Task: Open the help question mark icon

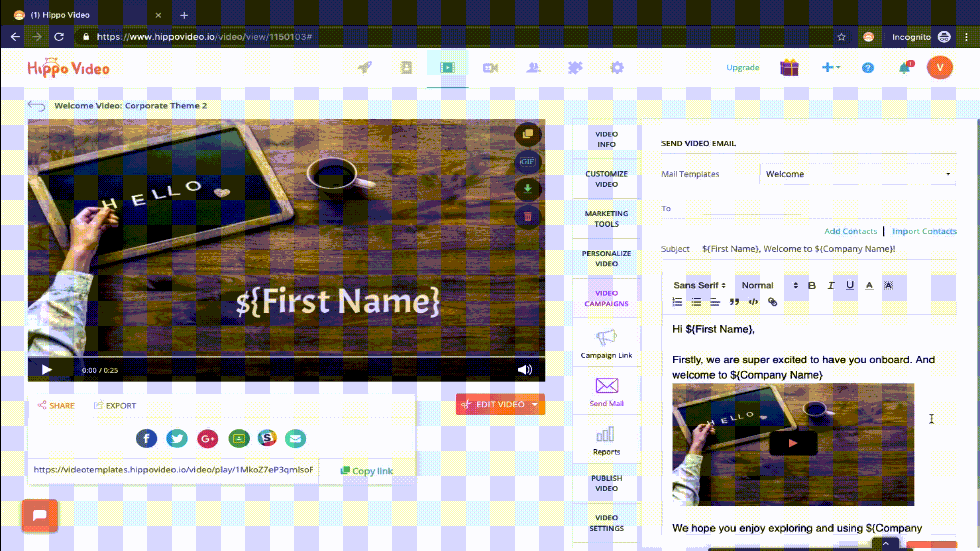Action: [x=868, y=68]
